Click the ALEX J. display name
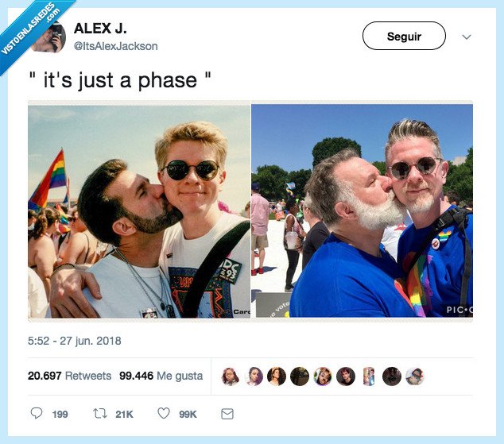The width and height of the screenshot is (504, 444). [100, 29]
